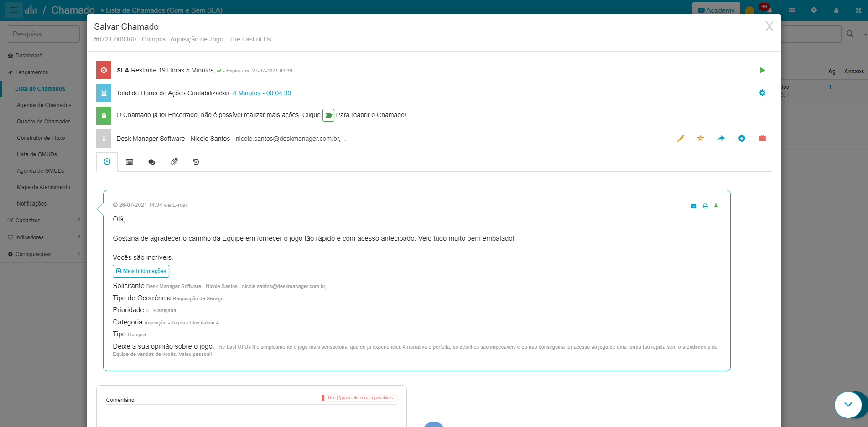
Task: Collapse the Lançamentos sidebar section
Action: coord(43,72)
